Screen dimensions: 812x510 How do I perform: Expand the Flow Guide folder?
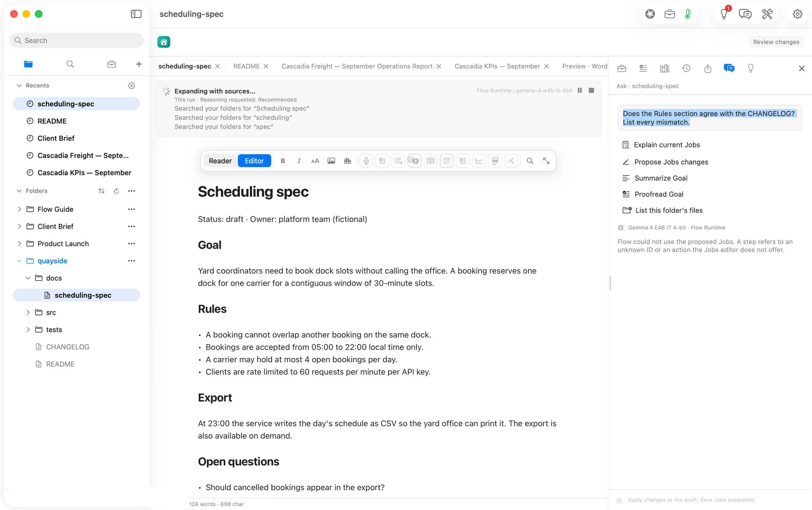[19, 209]
